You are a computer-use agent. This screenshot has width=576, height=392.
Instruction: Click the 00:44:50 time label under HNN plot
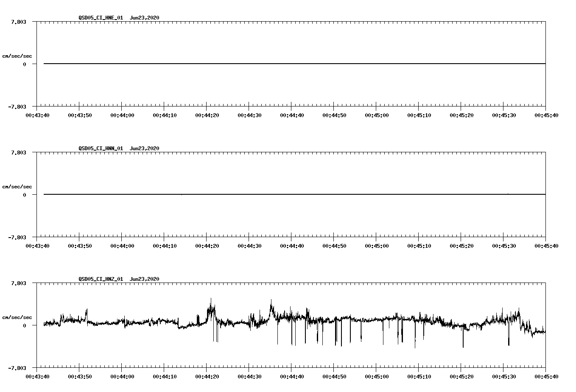(x=334, y=246)
